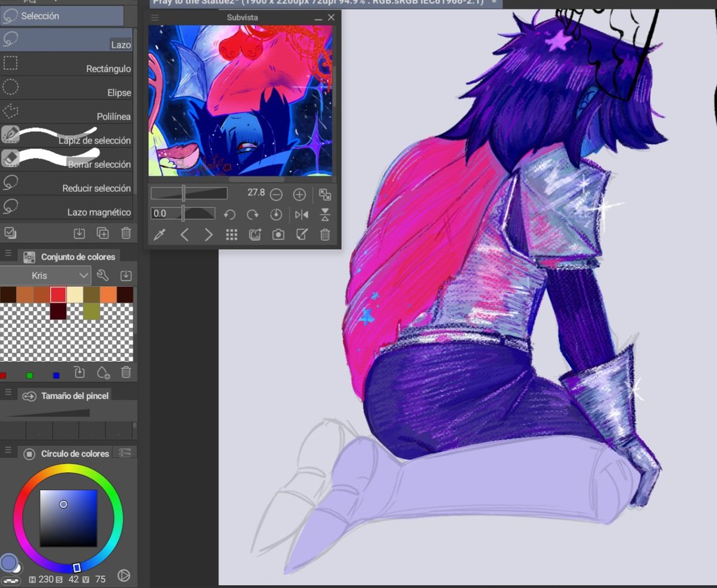Toggle fit to Subvista window icon
Screen dimensions: 717x588
pos(325,194)
